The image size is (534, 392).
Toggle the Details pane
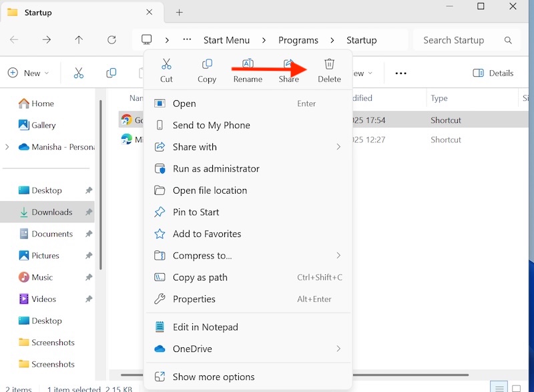pos(493,73)
